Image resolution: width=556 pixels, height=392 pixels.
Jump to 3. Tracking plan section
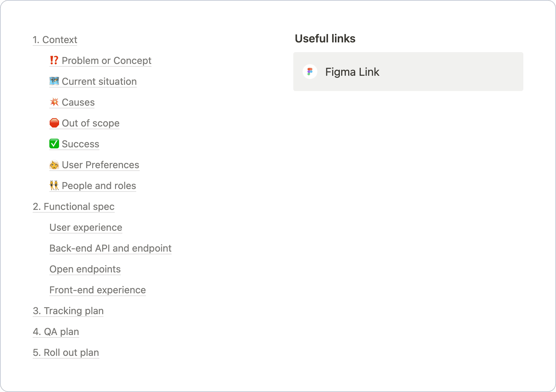pos(68,311)
